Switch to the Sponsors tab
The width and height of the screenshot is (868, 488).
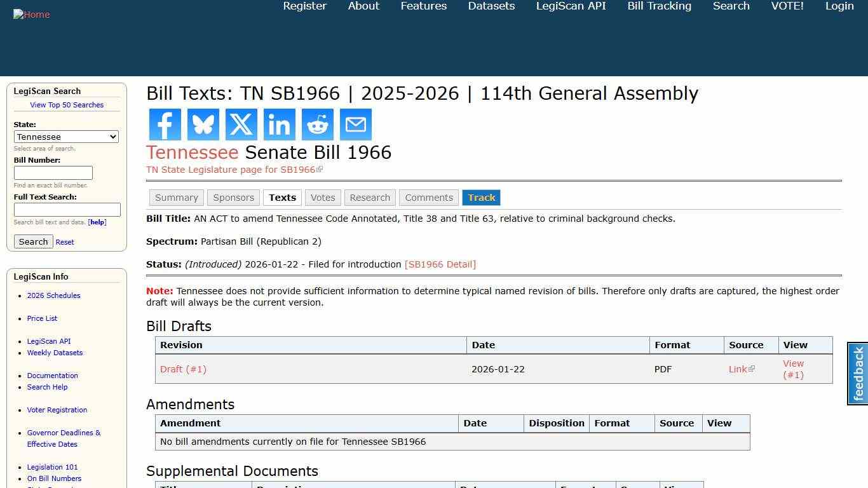233,198
